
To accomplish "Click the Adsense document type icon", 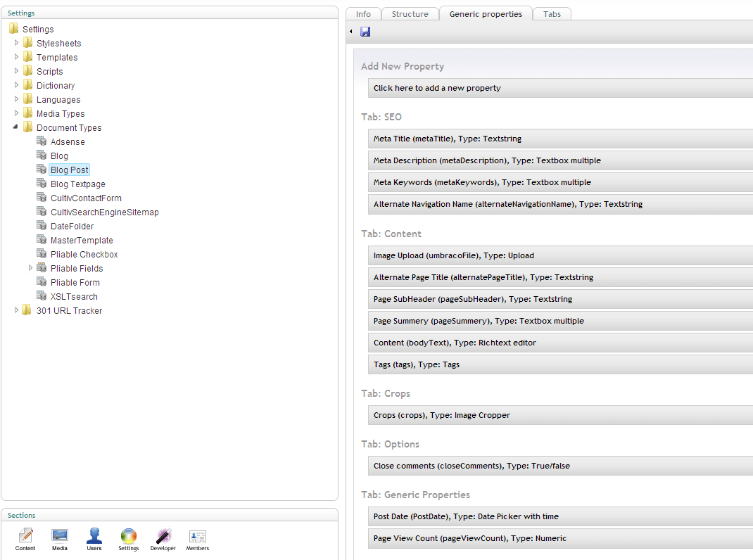I will [42, 141].
